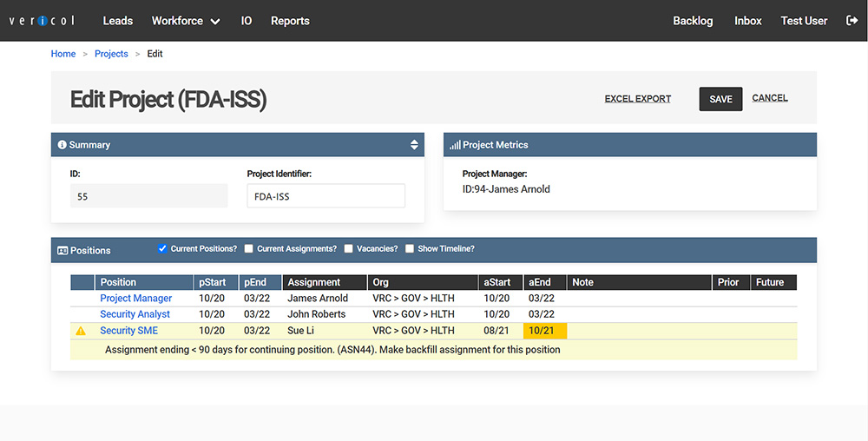The width and height of the screenshot is (868, 441).
Task: Check the Vacancies checkbox
Action: (348, 249)
